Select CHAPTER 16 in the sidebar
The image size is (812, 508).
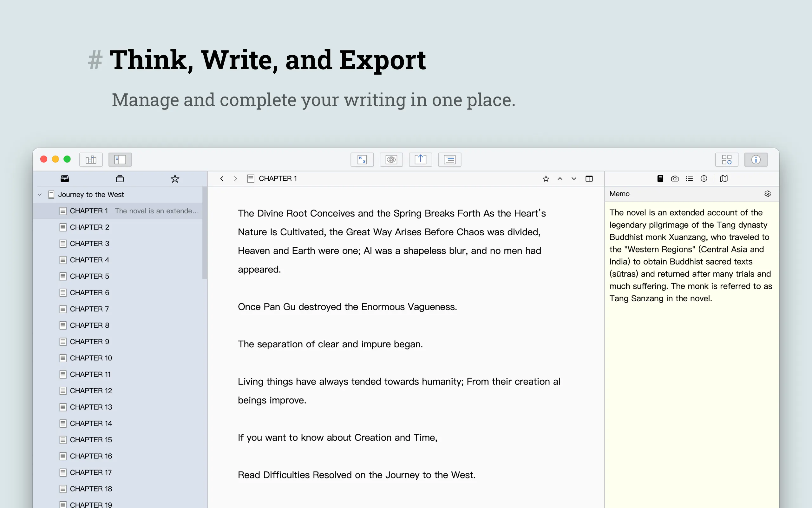click(x=118, y=456)
